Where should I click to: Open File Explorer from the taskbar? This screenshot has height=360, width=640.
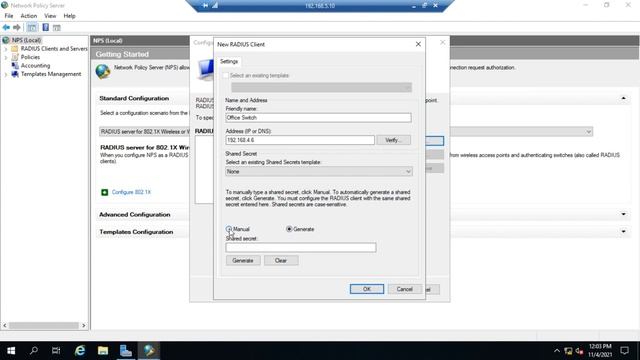pyautogui.click(x=103, y=351)
